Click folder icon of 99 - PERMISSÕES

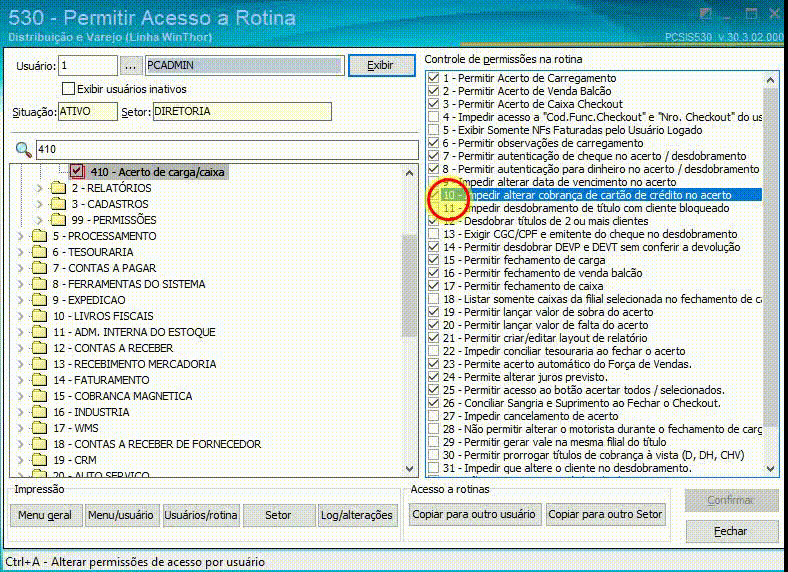(x=58, y=220)
